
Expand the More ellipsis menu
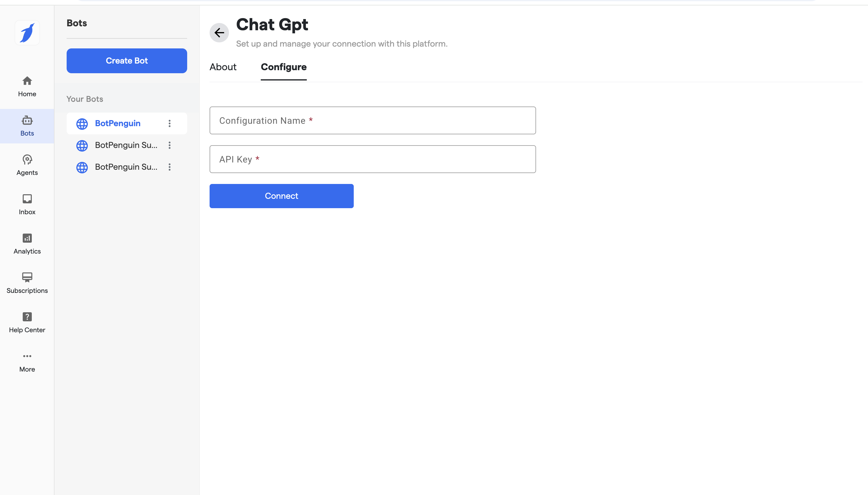27,356
